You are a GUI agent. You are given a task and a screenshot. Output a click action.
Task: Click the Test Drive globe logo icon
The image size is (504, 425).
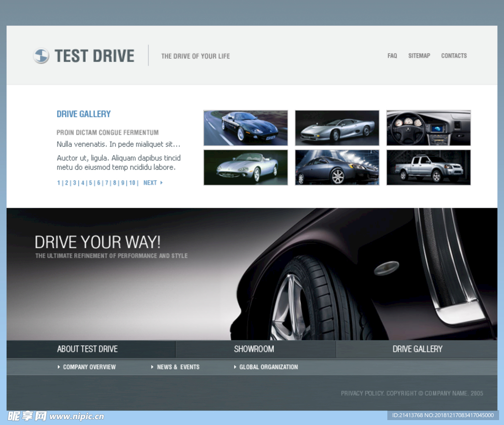[x=41, y=56]
